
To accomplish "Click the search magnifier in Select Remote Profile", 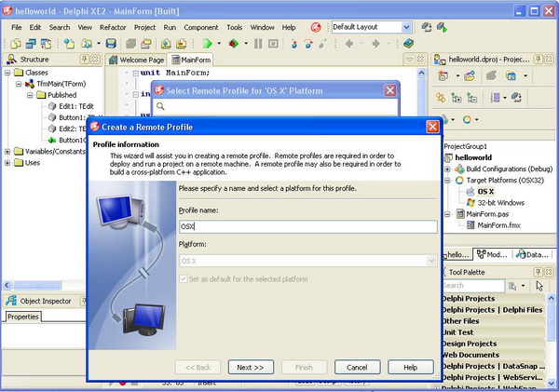I will tap(160, 106).
